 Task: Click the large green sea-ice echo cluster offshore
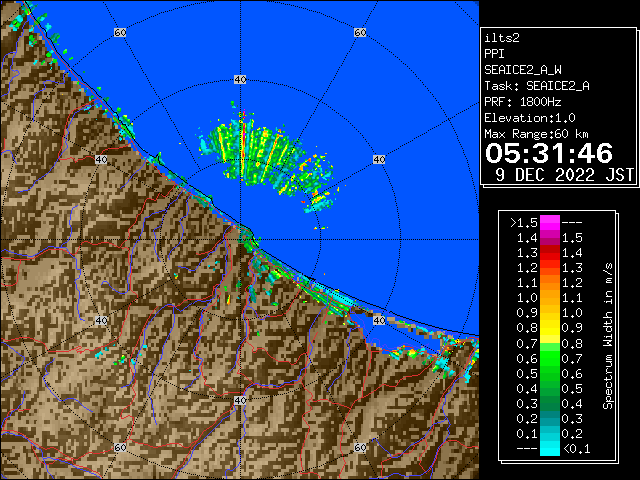265,157
